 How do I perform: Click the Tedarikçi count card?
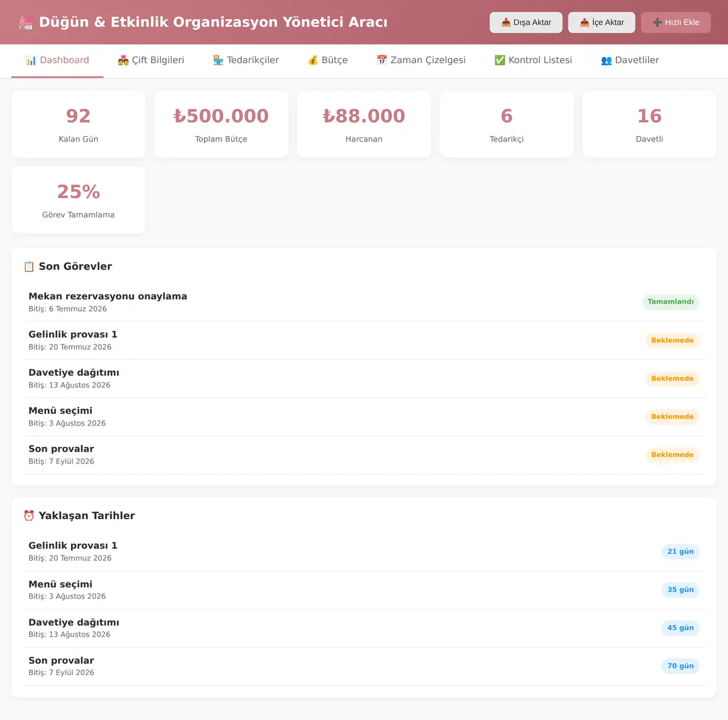coord(507,124)
